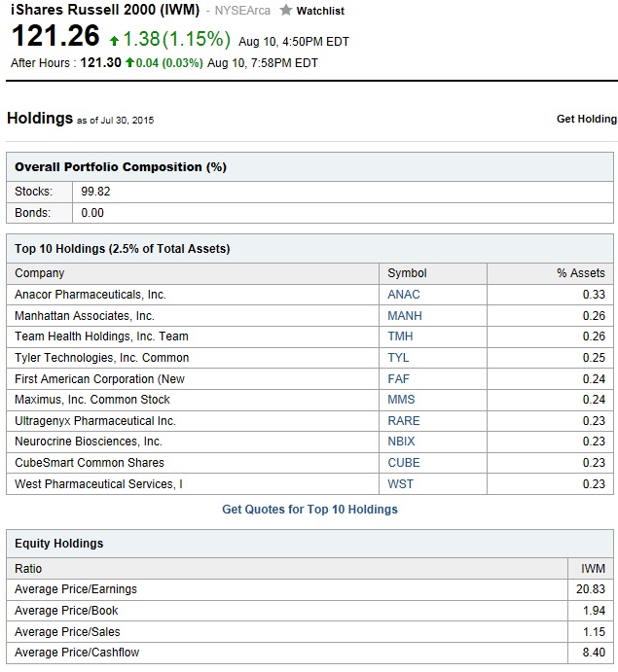Screen dimensions: 618x672
Task: Open the CUBE ticker link
Action: 404,463
